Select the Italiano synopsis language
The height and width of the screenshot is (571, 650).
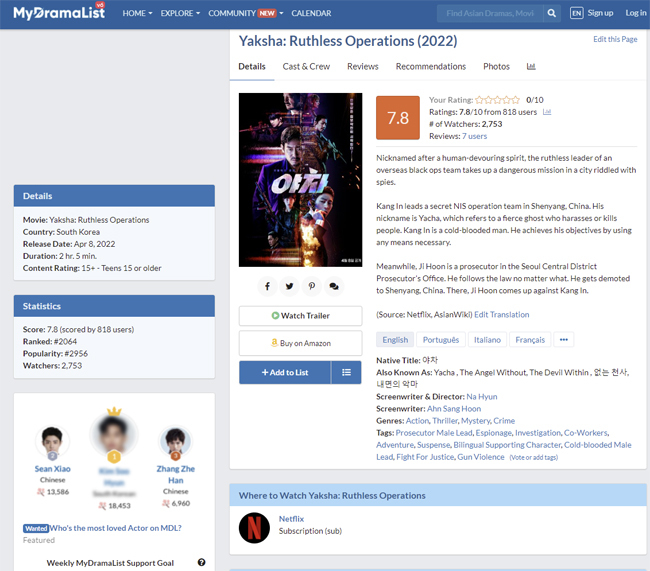[487, 340]
